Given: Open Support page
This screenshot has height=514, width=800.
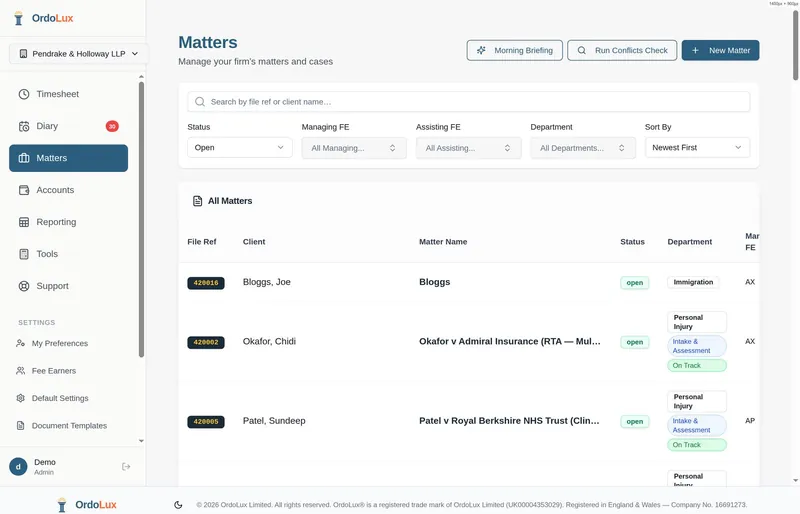Looking at the screenshot, I should [68, 286].
